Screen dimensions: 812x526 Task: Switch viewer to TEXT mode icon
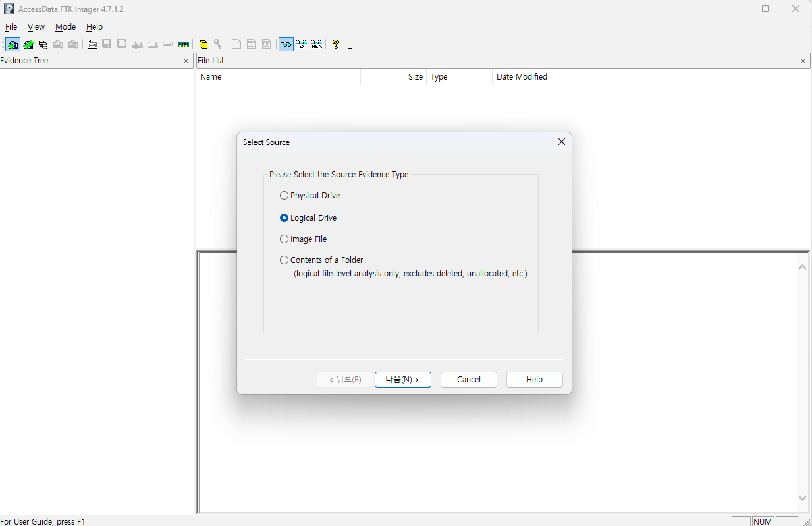[302, 44]
